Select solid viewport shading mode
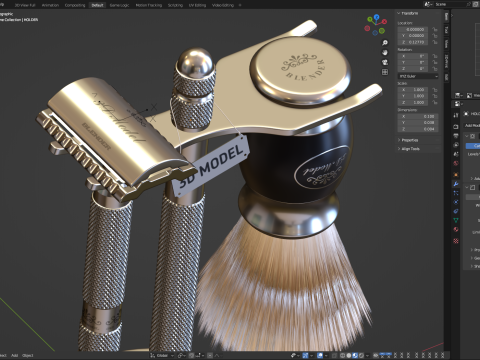 (x=349, y=355)
